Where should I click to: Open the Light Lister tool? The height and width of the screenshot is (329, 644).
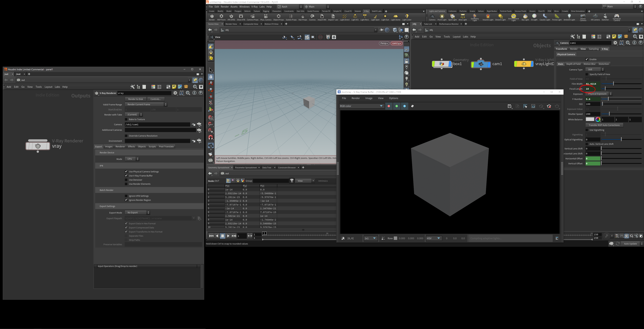click(x=407, y=17)
